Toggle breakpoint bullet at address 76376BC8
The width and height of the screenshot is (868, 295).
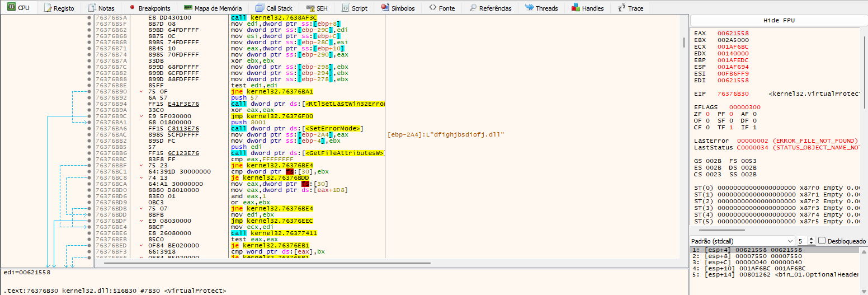point(89,177)
